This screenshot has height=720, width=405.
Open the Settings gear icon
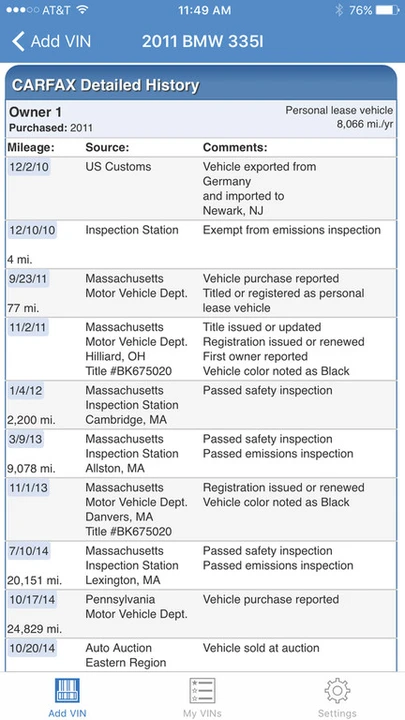337,691
